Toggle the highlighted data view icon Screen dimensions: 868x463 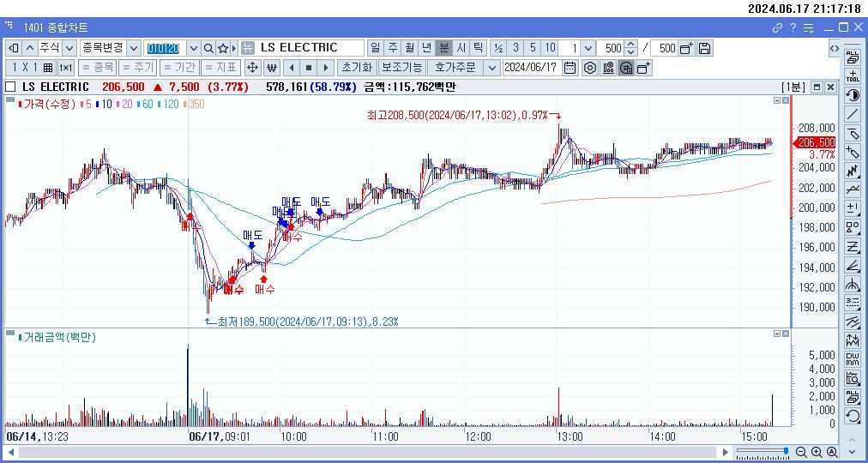tap(626, 68)
